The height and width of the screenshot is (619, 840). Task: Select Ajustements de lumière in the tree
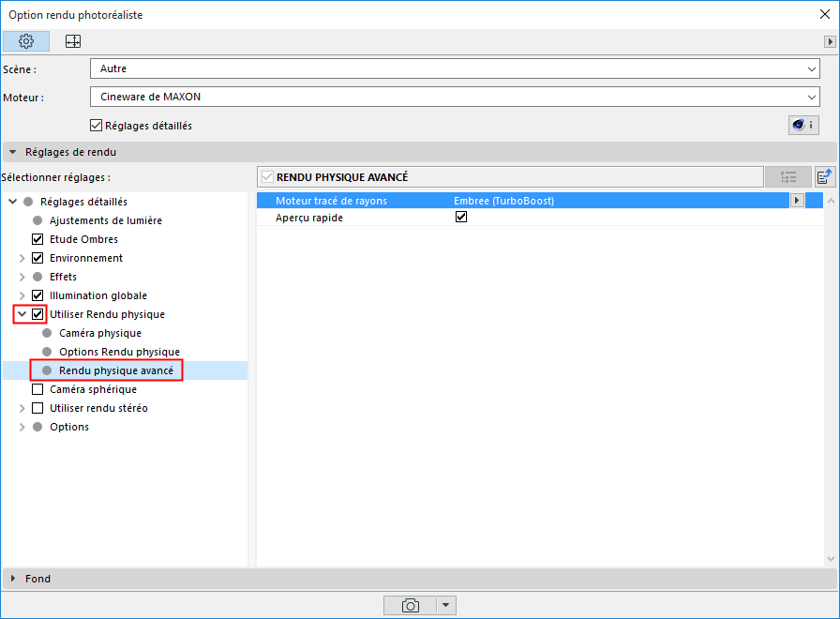coord(106,220)
